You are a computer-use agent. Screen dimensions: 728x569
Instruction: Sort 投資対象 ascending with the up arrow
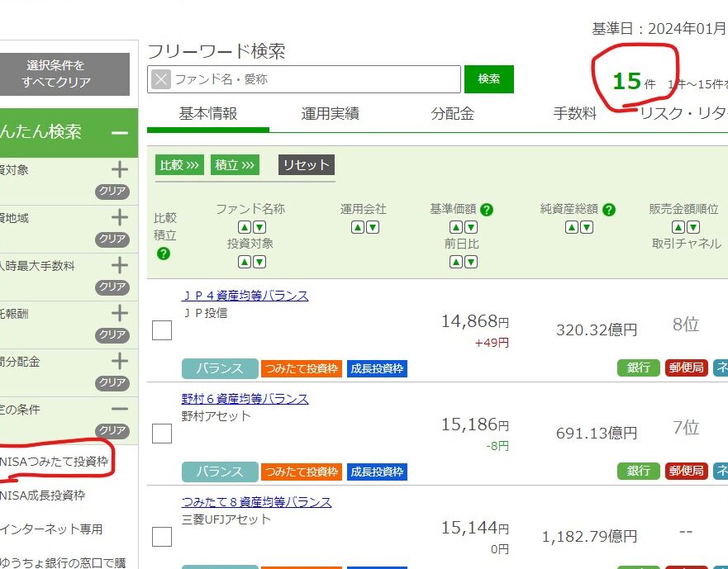coord(245,262)
